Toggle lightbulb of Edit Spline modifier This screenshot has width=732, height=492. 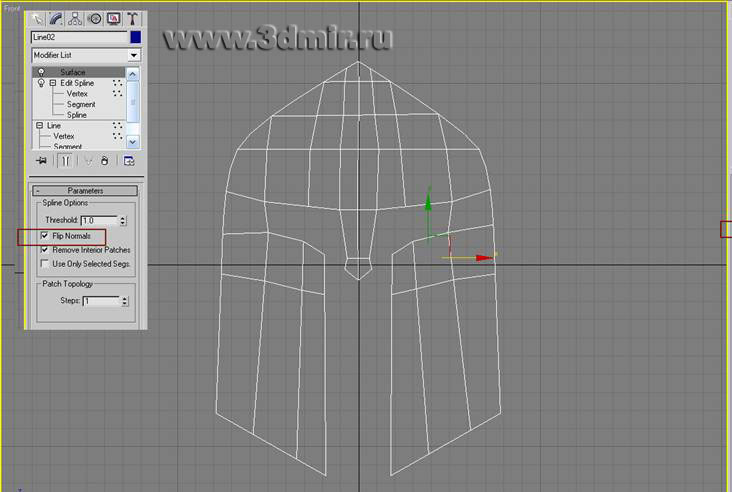pyautogui.click(x=41, y=83)
